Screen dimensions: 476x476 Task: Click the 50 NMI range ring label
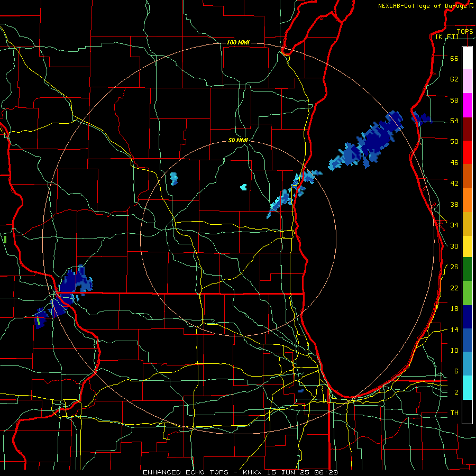(238, 140)
